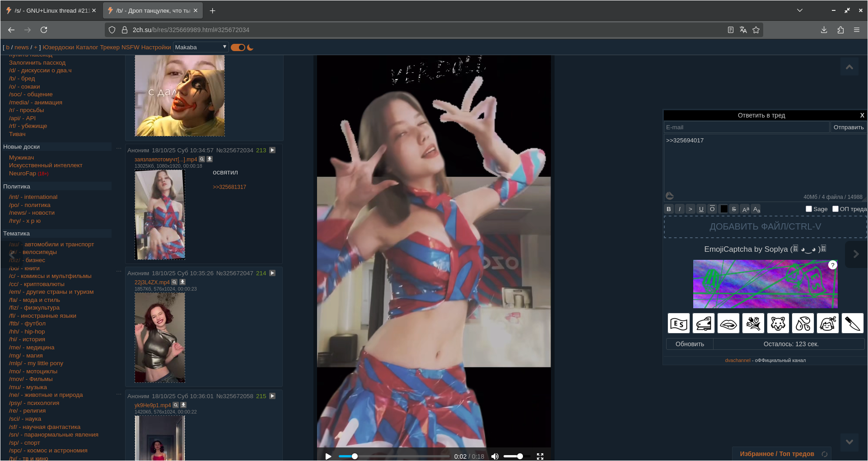
Task: Select the 'Дроп танцулек' /b/ tab
Action: (x=153, y=10)
